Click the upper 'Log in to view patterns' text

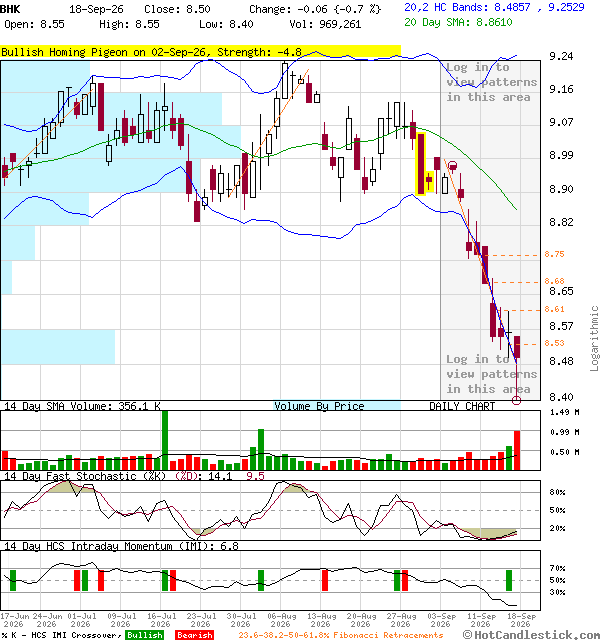[491, 82]
